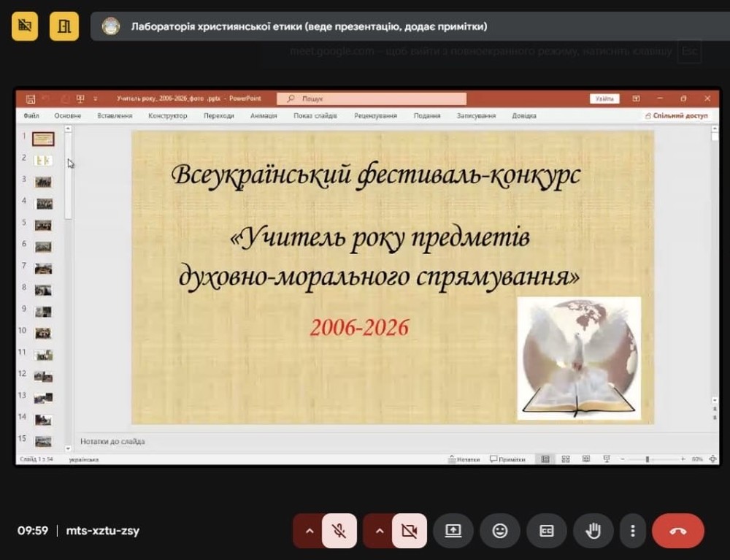Expand audio settings arrow beside microphone
730x560 pixels.
point(310,531)
